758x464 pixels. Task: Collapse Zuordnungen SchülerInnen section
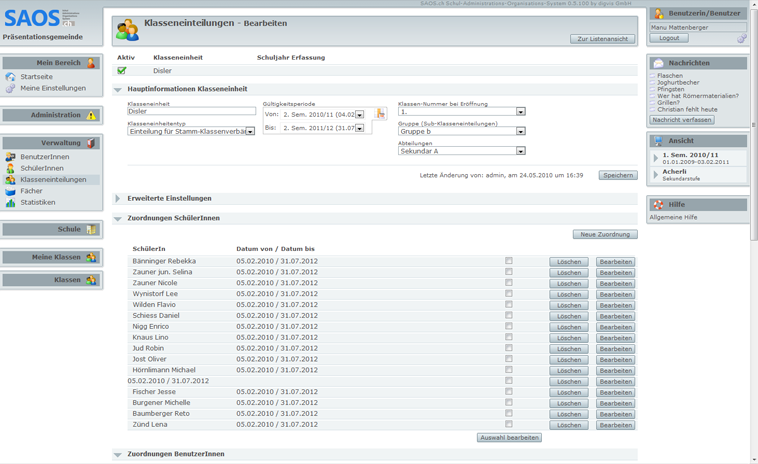click(x=117, y=218)
